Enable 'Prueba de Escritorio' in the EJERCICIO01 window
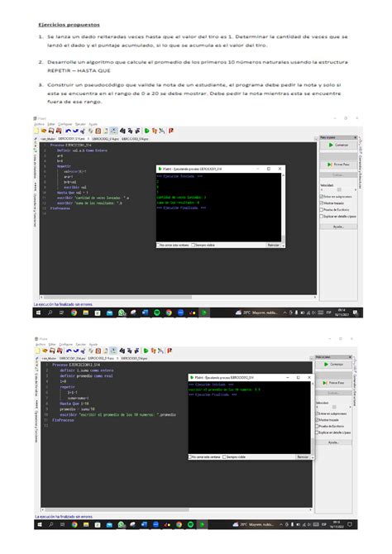This screenshot has height=554, width=392. (x=333, y=210)
